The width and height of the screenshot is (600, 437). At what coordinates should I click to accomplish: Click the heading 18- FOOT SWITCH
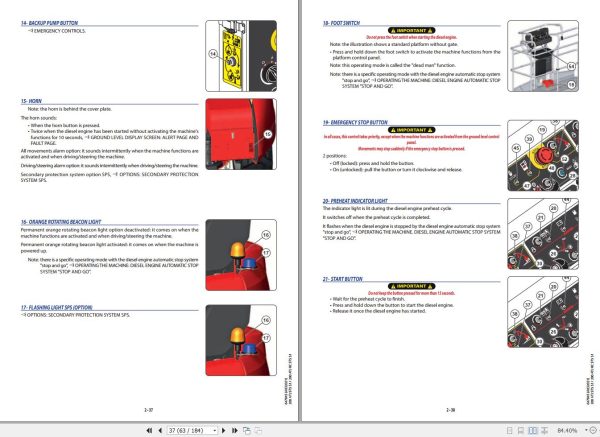(341, 23)
